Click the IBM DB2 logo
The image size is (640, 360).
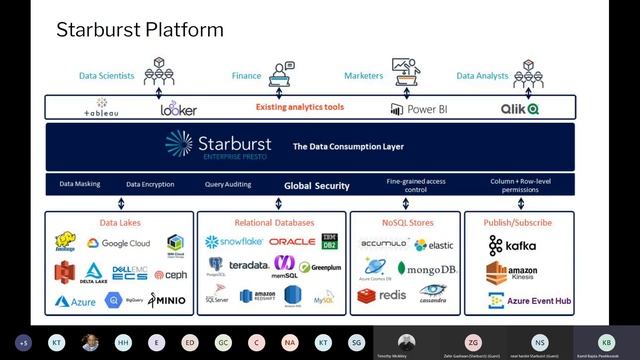329,241
